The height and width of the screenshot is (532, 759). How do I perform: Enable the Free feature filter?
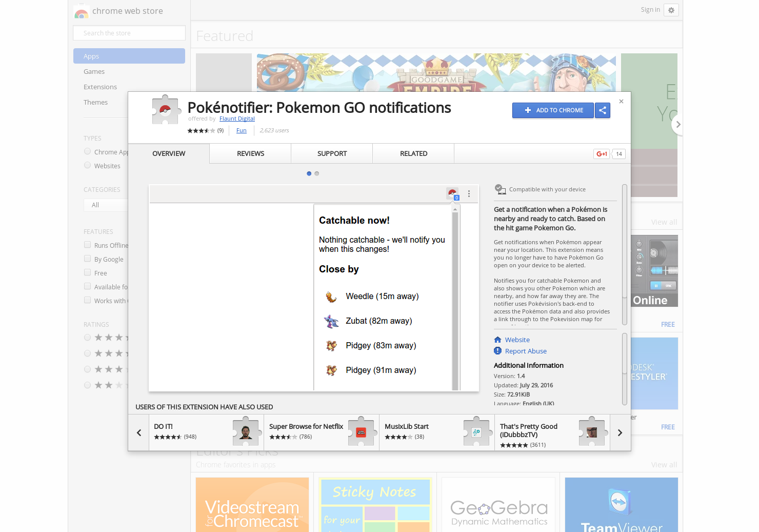coord(87,272)
